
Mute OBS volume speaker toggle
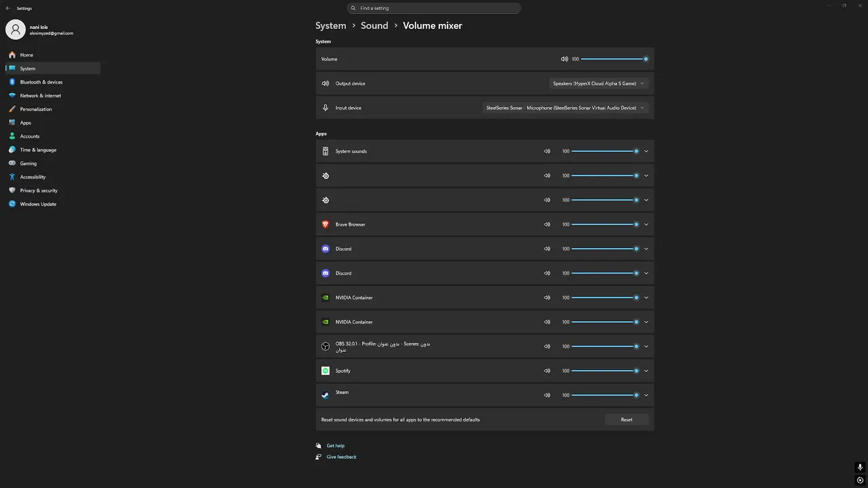(547, 346)
